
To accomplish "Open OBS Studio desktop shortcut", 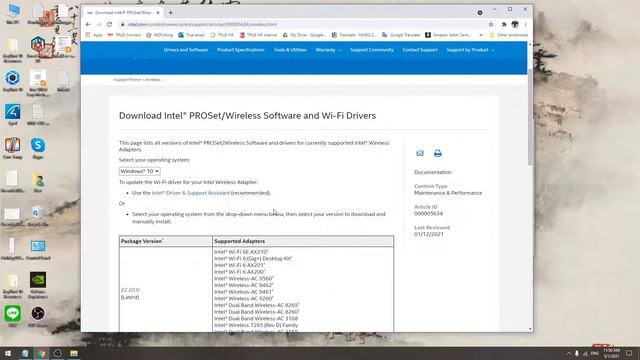I will coord(38,316).
